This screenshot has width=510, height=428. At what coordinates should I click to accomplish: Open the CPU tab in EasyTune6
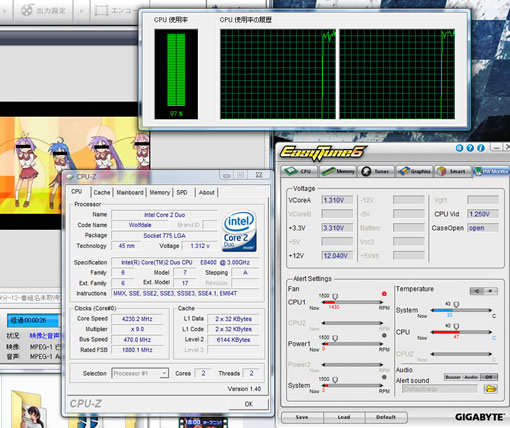click(x=298, y=171)
